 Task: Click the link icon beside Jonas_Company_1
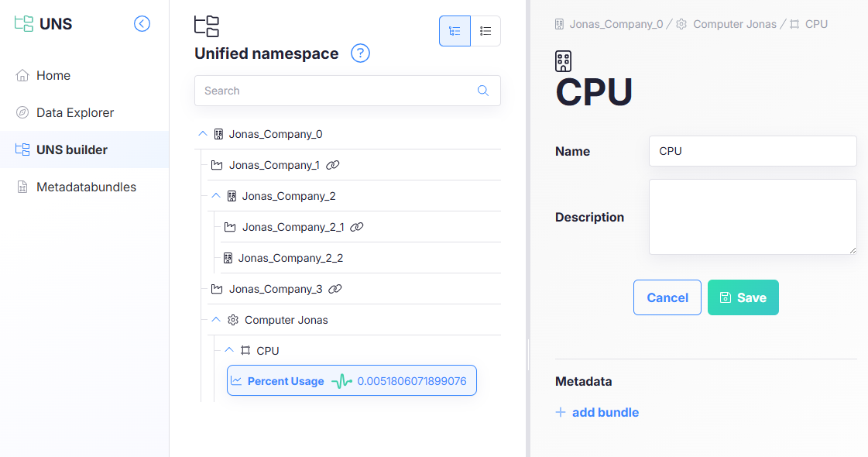click(x=333, y=165)
